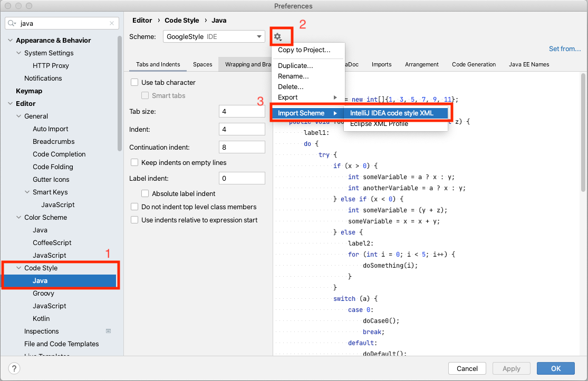Select Duplicate from the scheme menu
The image size is (588, 381).
(x=295, y=65)
